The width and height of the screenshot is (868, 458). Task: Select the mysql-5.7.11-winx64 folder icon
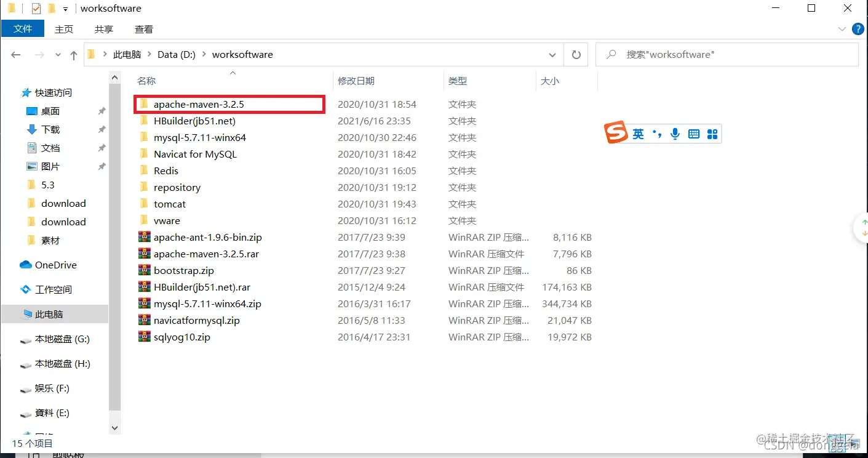click(x=144, y=137)
